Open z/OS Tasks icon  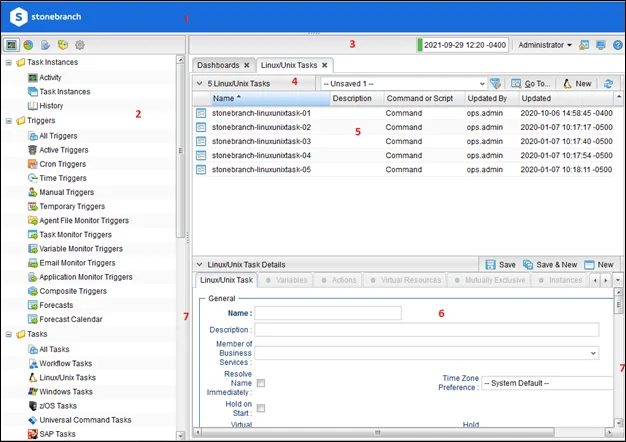[33, 406]
